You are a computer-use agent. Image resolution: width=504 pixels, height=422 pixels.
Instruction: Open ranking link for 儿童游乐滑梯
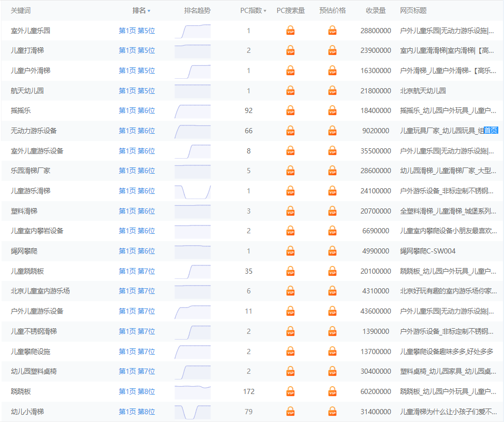coord(137,191)
